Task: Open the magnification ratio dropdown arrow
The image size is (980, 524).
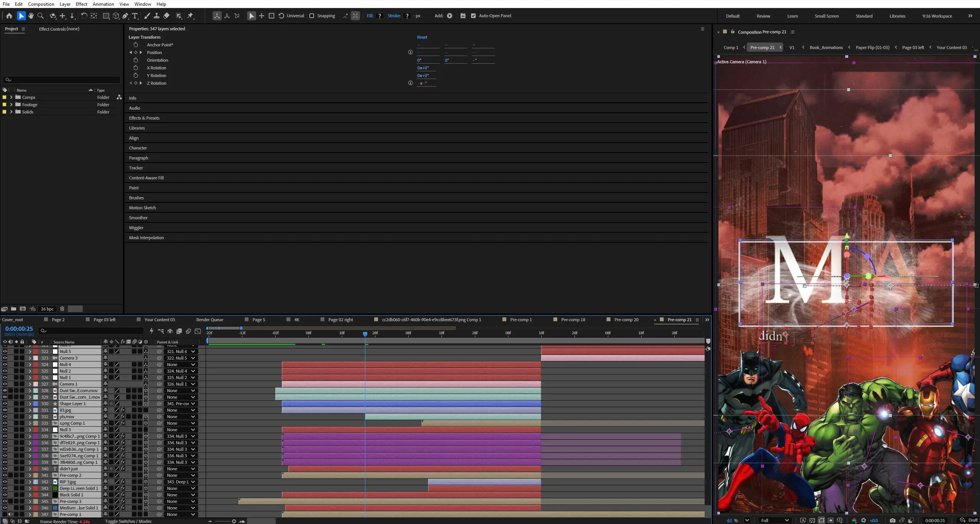Action: point(747,520)
